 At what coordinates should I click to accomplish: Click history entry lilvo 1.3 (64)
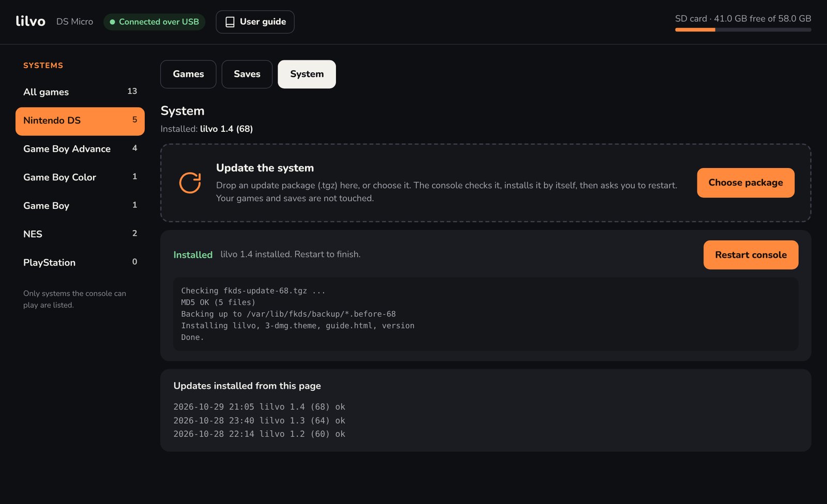[x=259, y=420]
